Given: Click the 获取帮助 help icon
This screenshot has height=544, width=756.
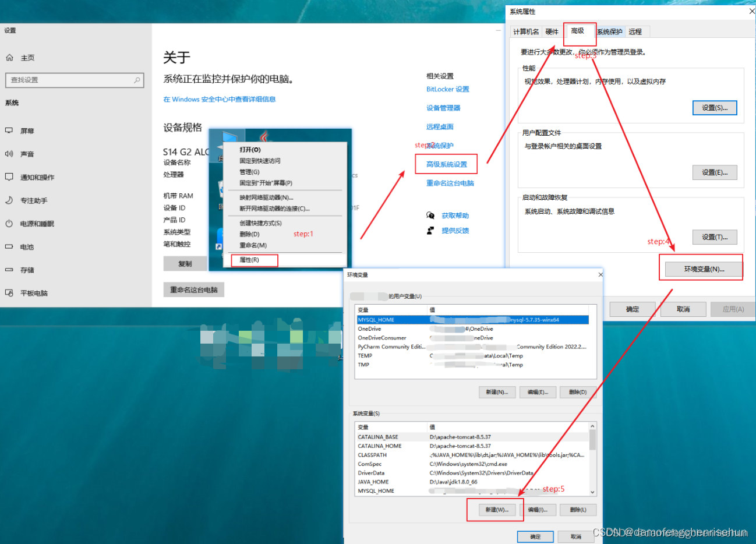Looking at the screenshot, I should pyautogui.click(x=430, y=215).
